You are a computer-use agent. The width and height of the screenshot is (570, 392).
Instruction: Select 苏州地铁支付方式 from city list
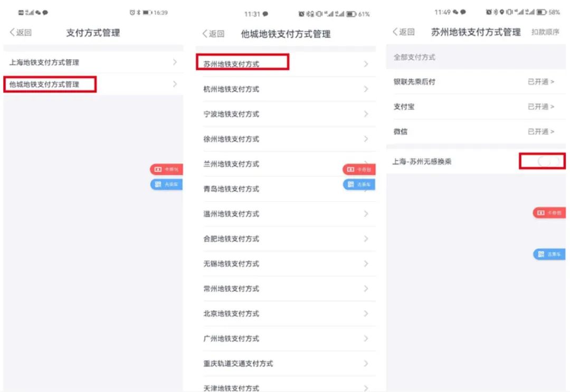[x=242, y=64]
